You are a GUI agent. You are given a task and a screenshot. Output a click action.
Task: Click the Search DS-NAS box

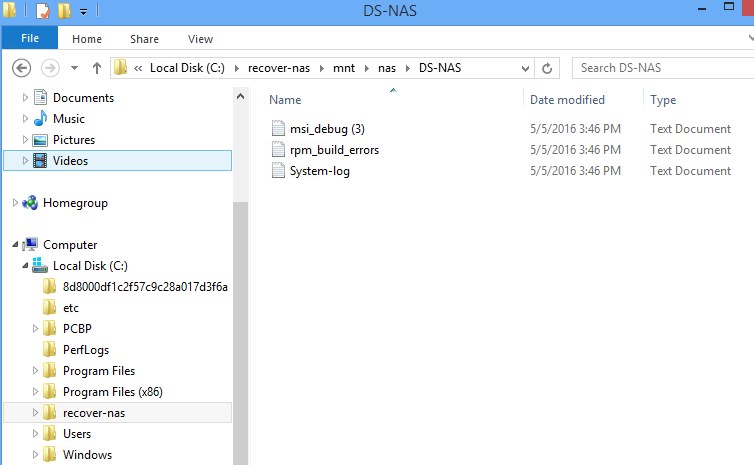tap(664, 68)
